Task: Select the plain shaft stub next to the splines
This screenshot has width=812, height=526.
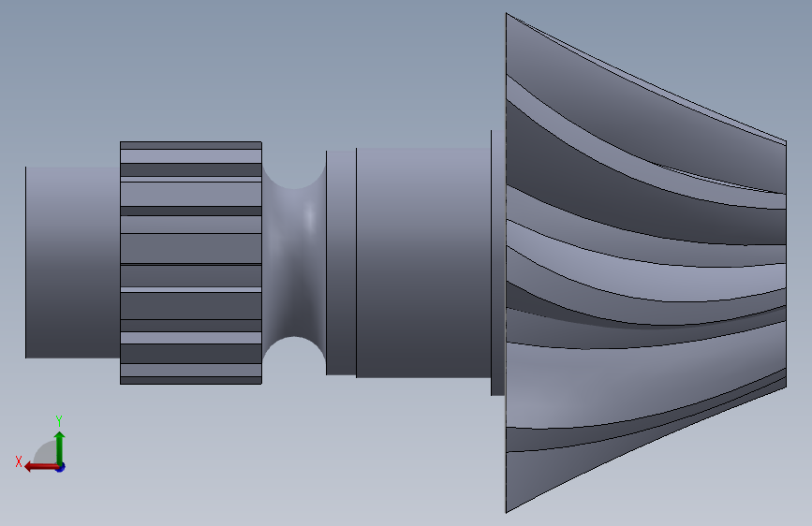Action: (72, 262)
